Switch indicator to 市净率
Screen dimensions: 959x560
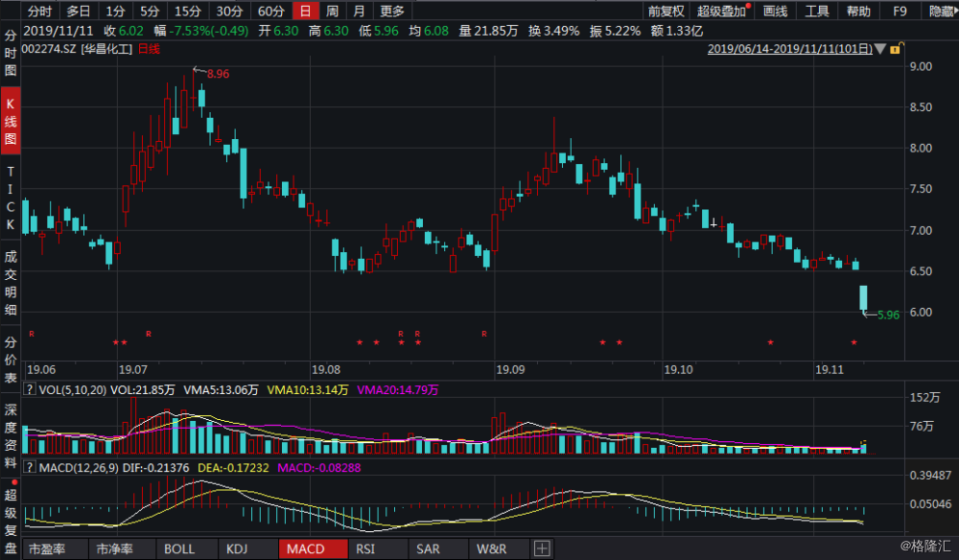(x=114, y=548)
